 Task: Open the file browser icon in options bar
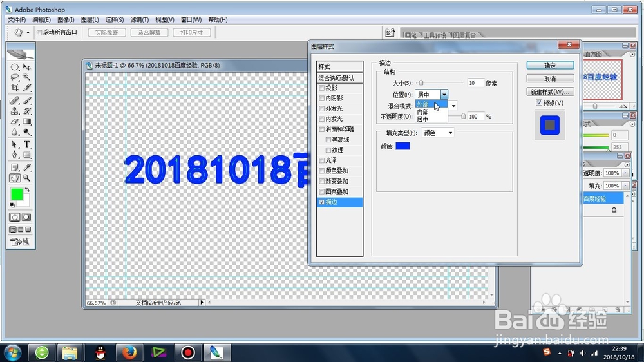pos(390,33)
